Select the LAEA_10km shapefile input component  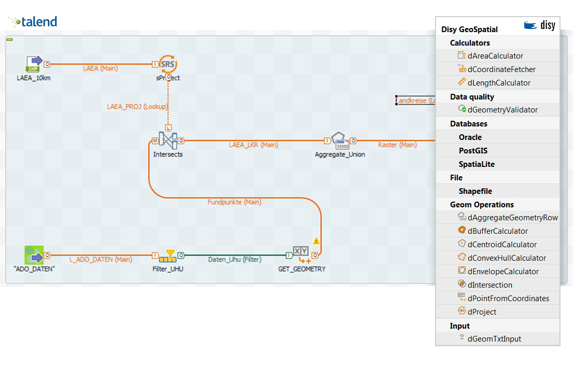point(34,64)
